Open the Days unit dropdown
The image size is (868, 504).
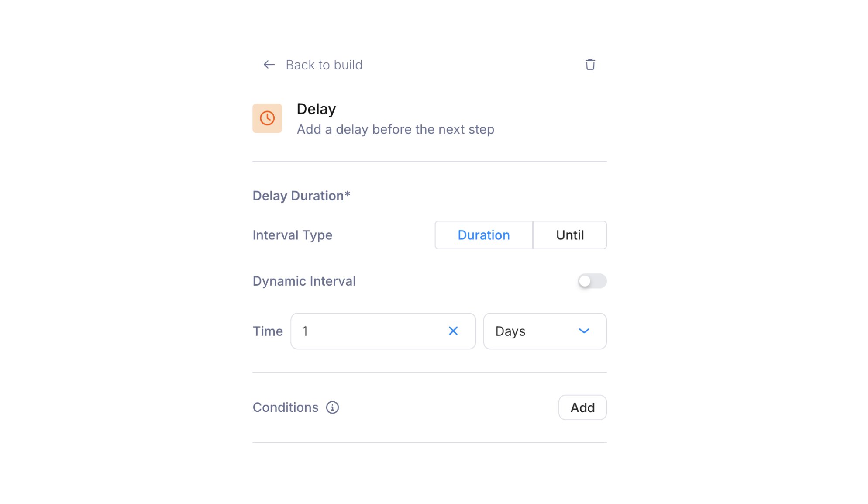[x=545, y=331]
